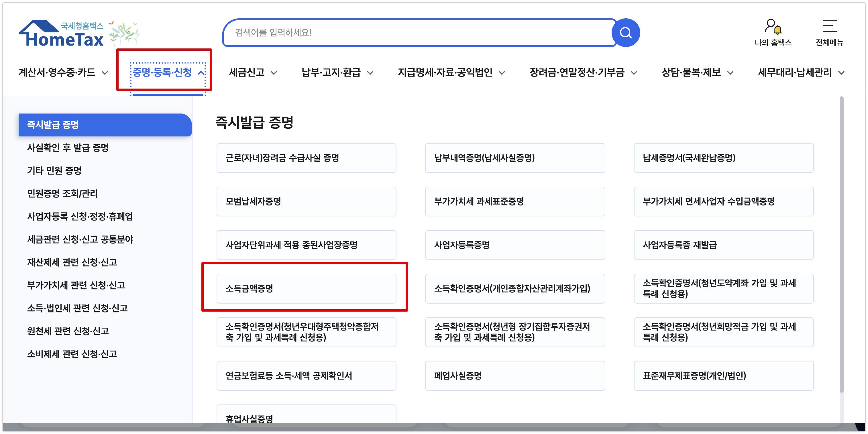Click 소득금액증명 button

[x=306, y=289]
